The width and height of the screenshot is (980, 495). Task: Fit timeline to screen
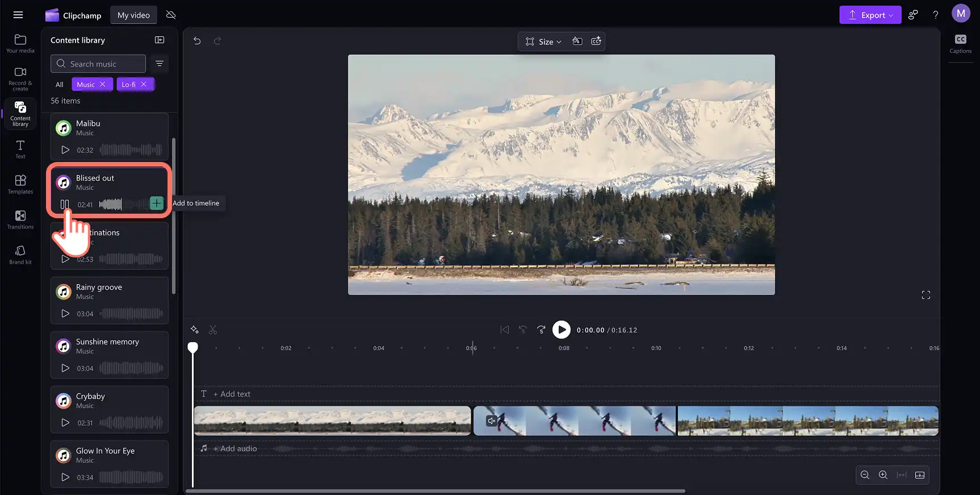coord(902,475)
